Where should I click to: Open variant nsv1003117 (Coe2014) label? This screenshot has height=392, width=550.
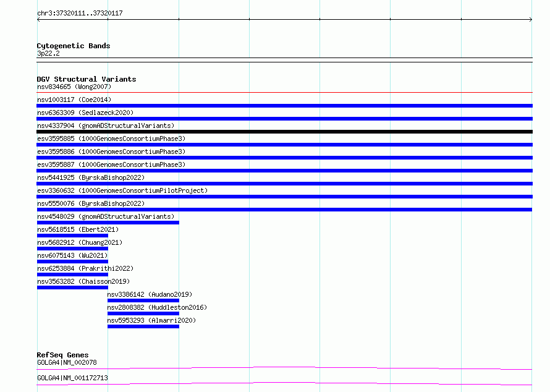tap(74, 100)
